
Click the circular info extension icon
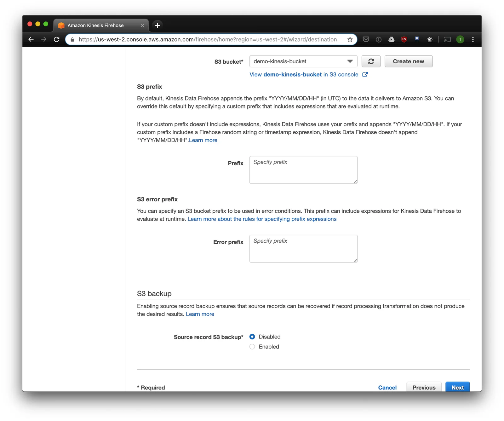pos(379,39)
